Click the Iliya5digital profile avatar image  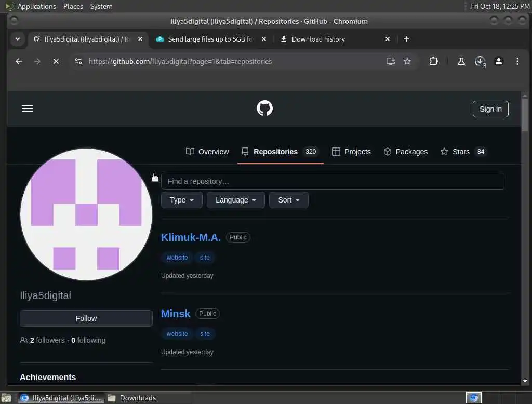point(86,214)
